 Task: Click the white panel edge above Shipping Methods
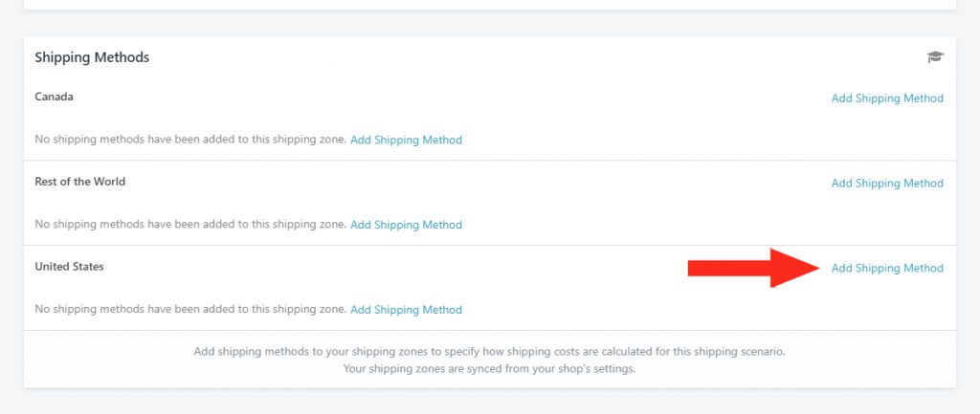(x=490, y=5)
